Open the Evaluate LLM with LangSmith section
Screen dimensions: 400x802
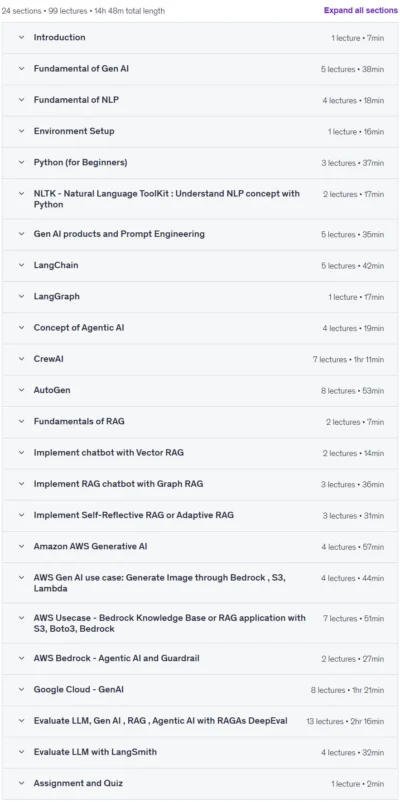coord(200,752)
